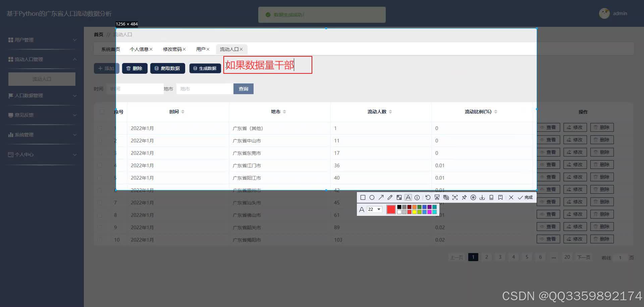Screen dimensions: 644x307
Task: Go to page 2 in pagination
Action: (487, 257)
